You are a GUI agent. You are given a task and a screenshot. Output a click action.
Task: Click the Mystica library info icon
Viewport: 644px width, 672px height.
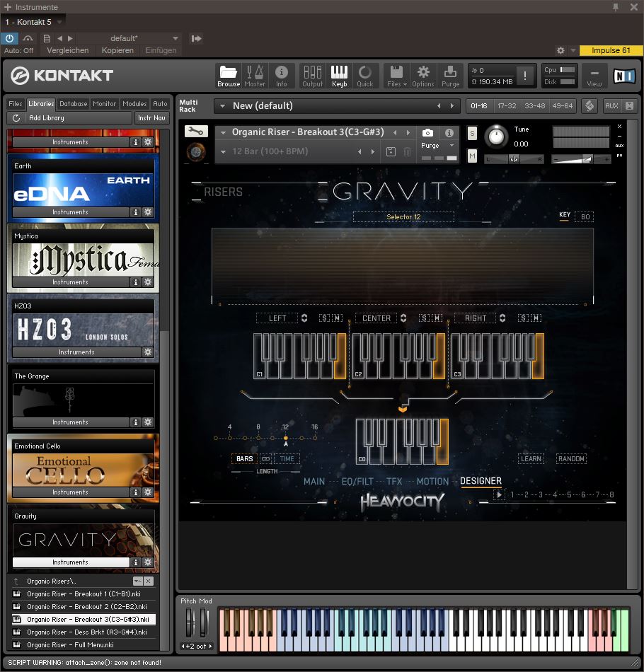135,282
